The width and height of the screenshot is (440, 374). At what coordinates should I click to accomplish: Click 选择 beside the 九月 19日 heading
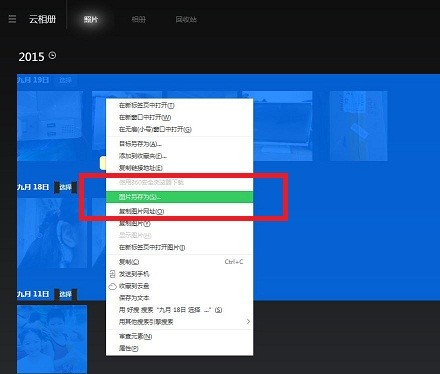click(65, 80)
